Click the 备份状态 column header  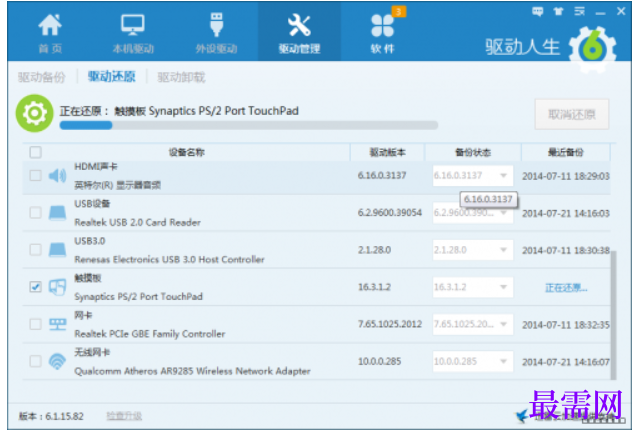tap(473, 152)
